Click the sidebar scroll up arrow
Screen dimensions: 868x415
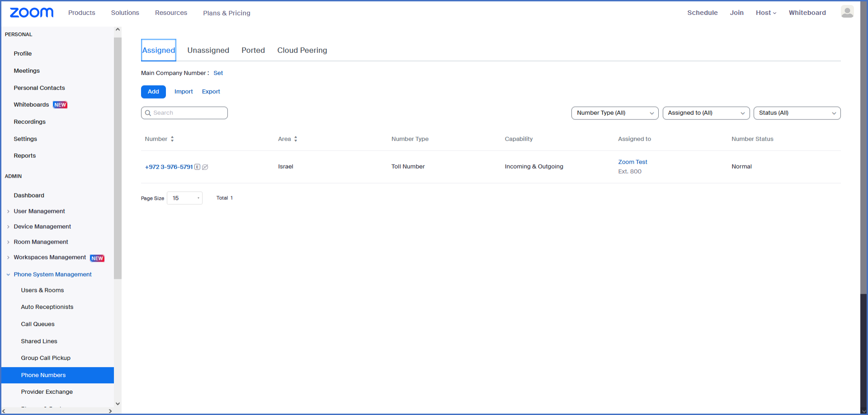(118, 30)
